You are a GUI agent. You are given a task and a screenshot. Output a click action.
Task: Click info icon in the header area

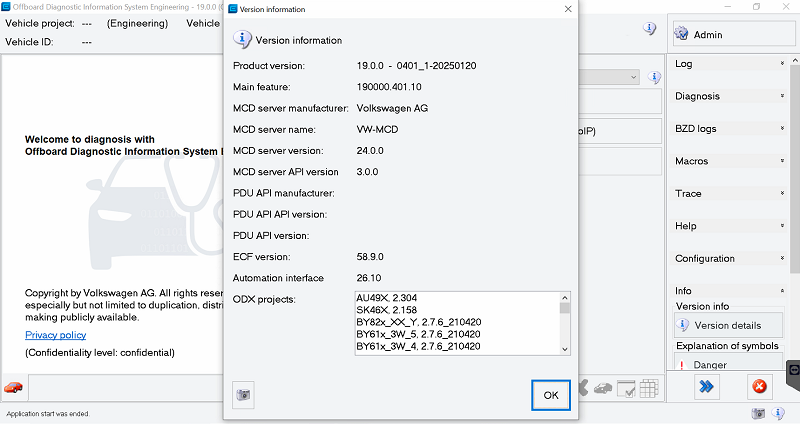(x=649, y=28)
